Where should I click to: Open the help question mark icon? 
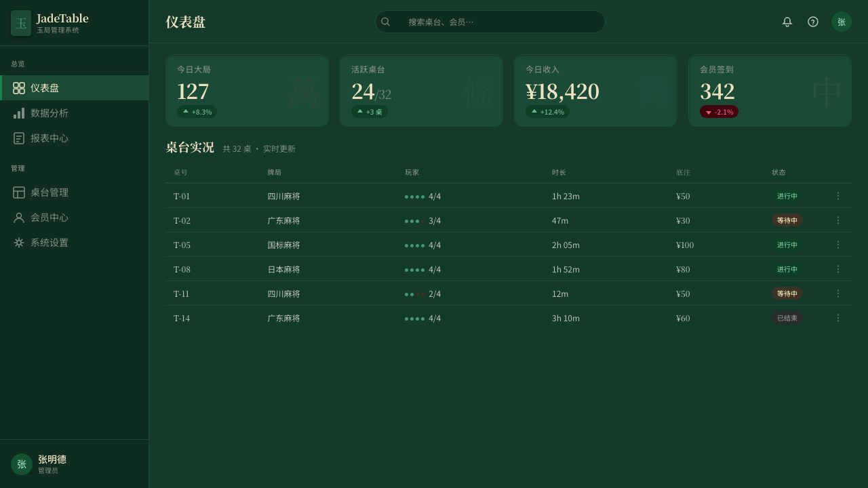813,22
